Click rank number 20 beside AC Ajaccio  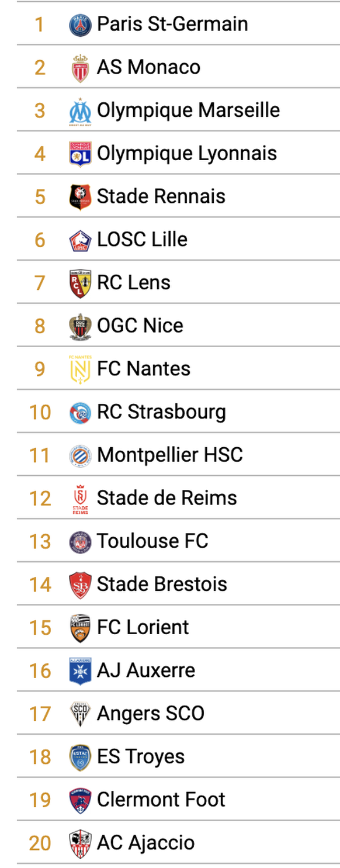40,843
